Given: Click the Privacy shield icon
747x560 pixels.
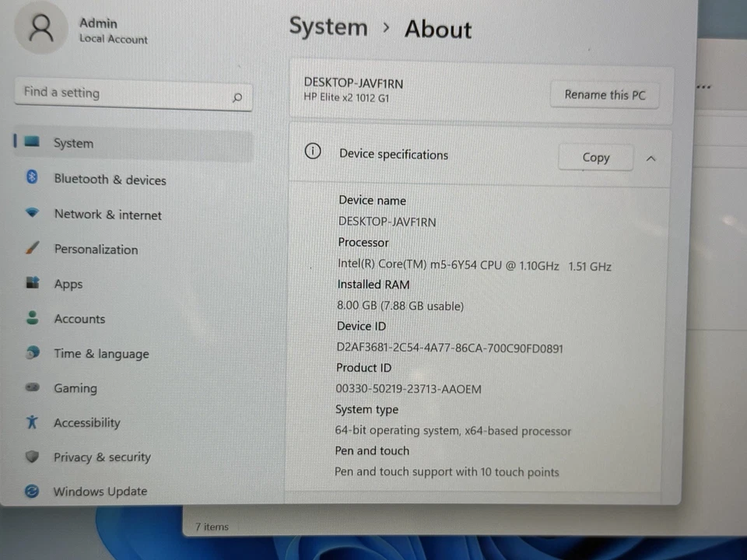Looking at the screenshot, I should point(32,457).
